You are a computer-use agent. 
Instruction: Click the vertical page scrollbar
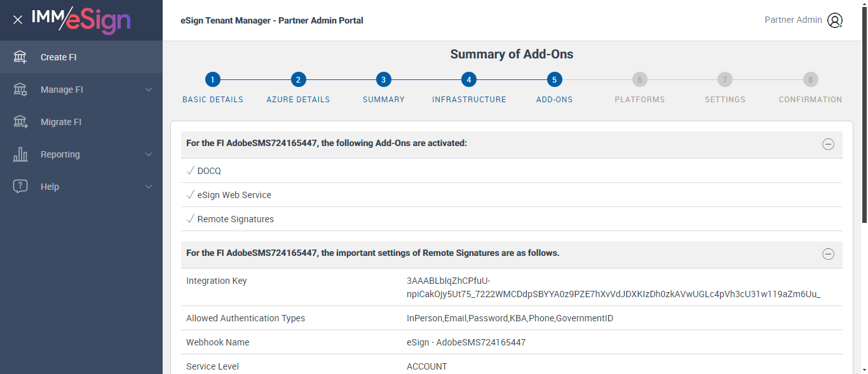(x=864, y=127)
